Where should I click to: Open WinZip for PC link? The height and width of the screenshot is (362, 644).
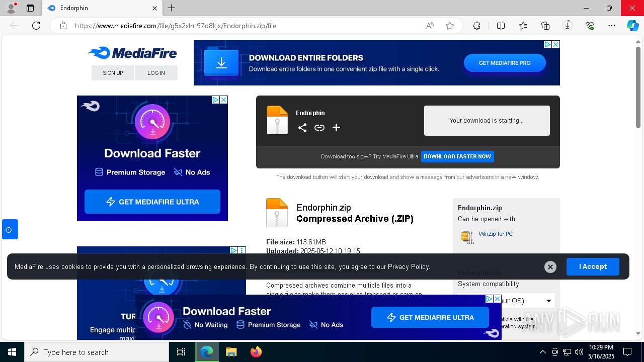(496, 234)
